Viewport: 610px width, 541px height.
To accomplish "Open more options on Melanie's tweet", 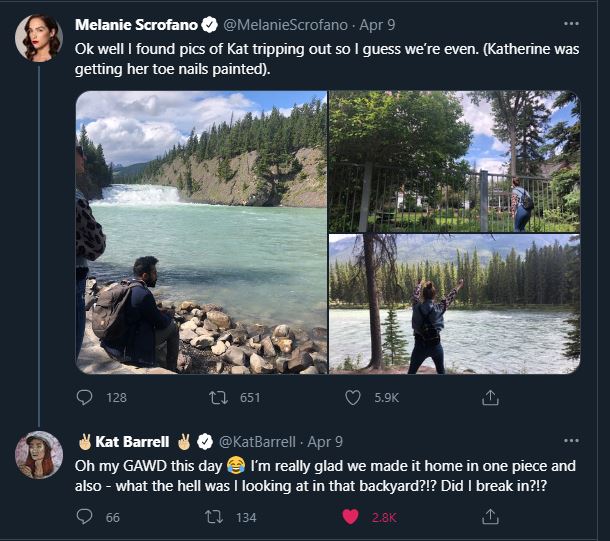I will (571, 23).
